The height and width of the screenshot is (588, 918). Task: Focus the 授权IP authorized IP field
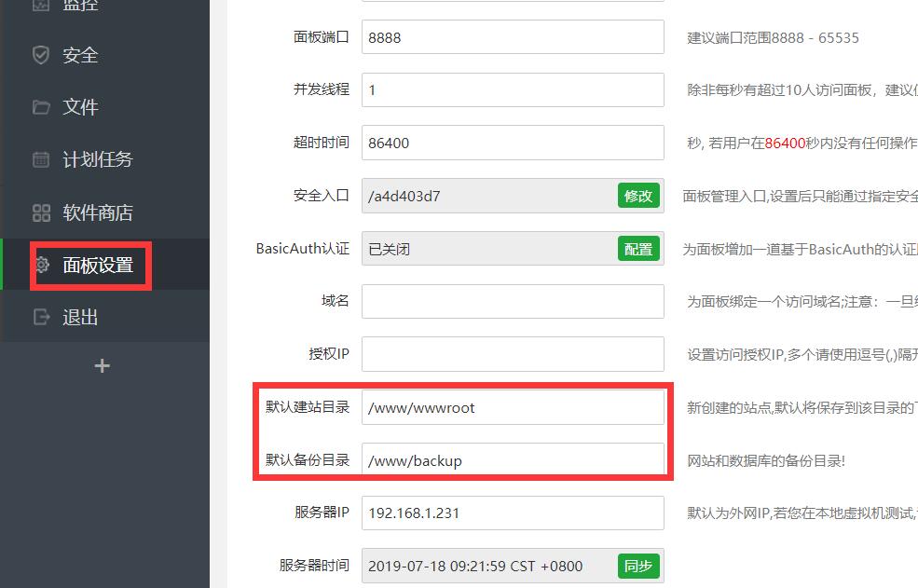[x=513, y=354]
